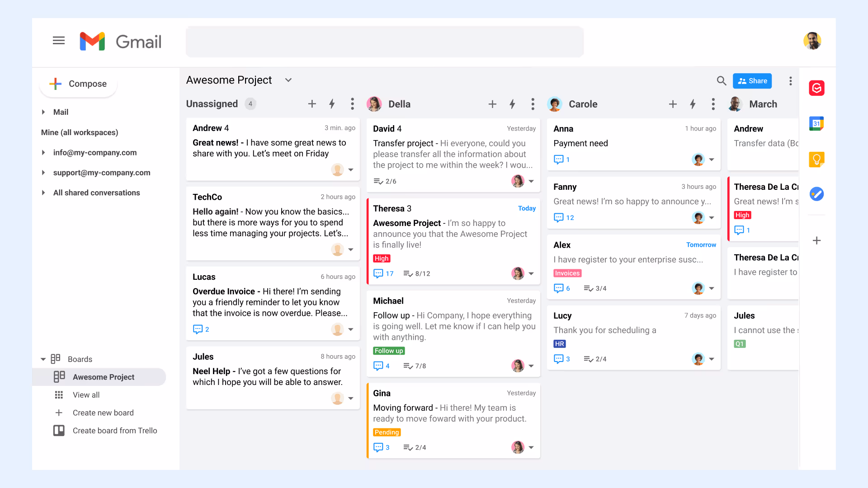This screenshot has height=488, width=868.
Task: Open the Carole column three-dot menu
Action: [713, 104]
